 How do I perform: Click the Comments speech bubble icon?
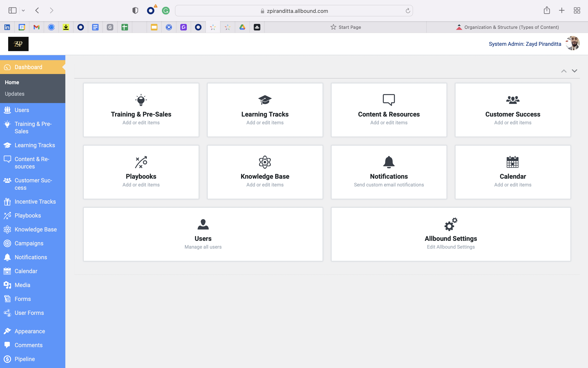tap(7, 345)
